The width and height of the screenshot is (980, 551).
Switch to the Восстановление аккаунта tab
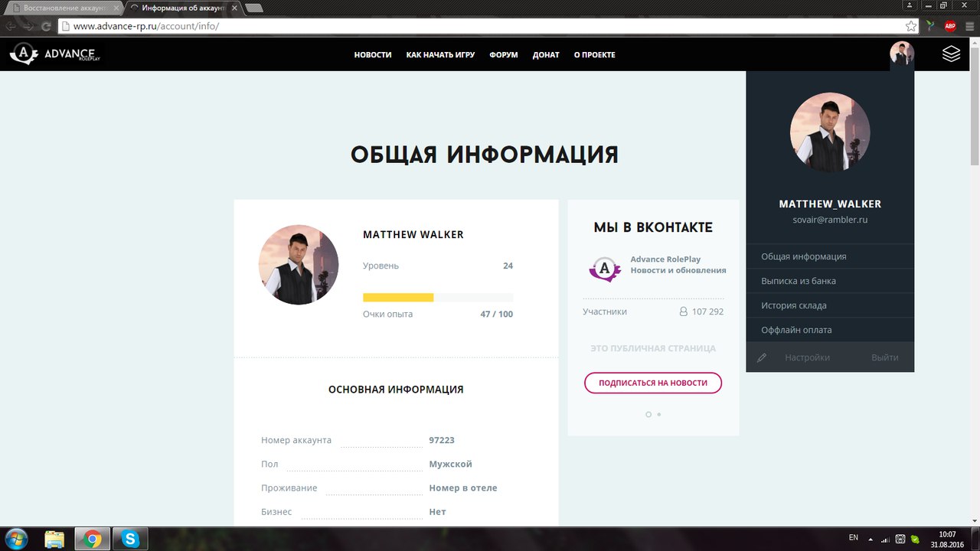tap(64, 8)
